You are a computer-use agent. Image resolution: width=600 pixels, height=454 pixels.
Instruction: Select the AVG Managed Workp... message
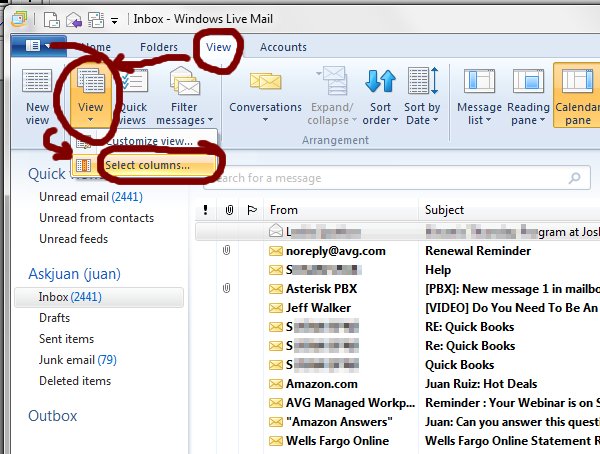pos(397,403)
